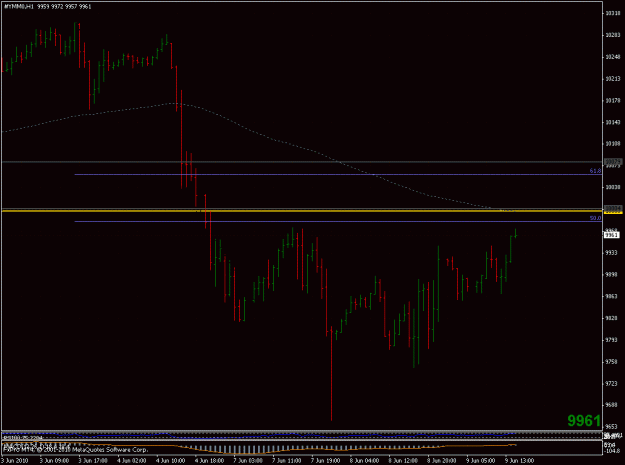The image size is (625, 465).
Task: Click the -104.8 indicator scale value
Action: click(614, 451)
